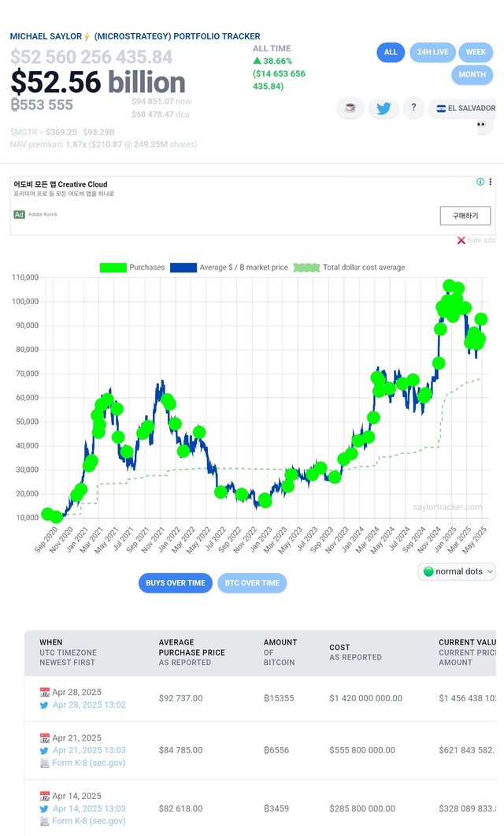Open the normal dots dropdown
The width and height of the screenshot is (504, 836).
(x=457, y=571)
